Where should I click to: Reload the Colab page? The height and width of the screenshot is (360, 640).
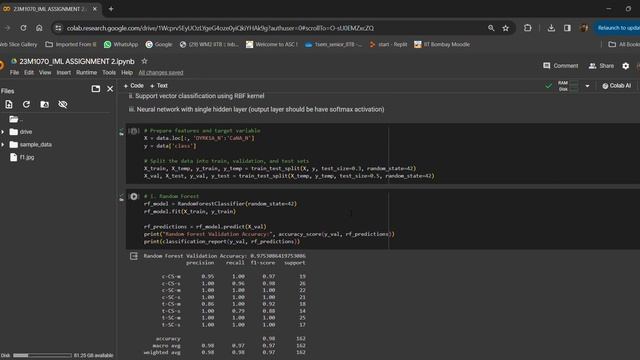23,28
